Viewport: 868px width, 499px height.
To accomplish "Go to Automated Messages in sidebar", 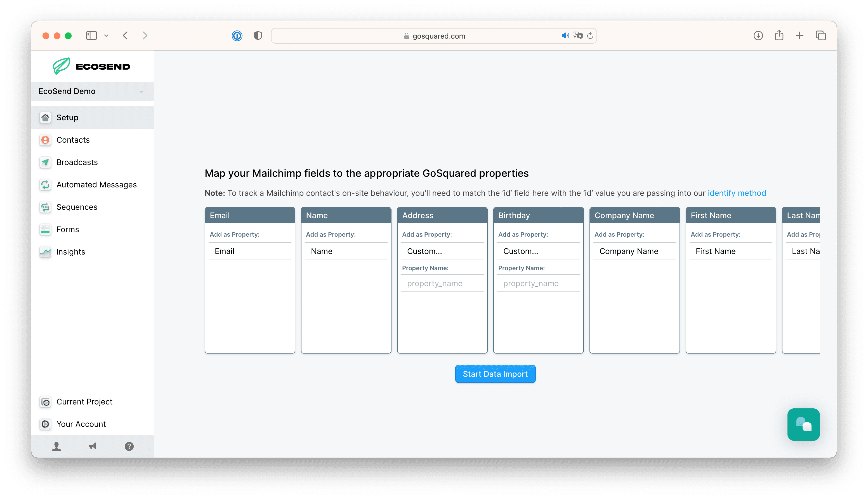I will pyautogui.click(x=93, y=185).
